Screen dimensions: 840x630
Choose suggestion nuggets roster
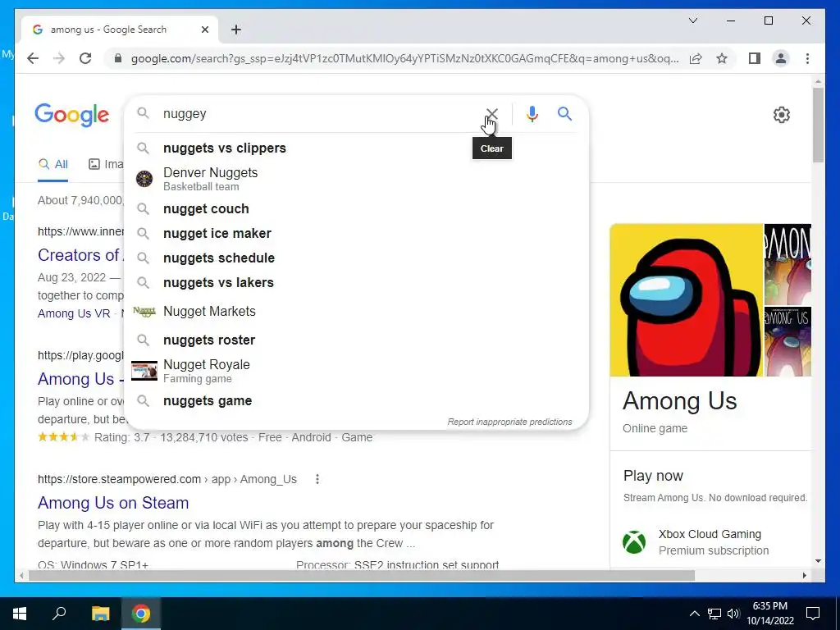pos(356,340)
